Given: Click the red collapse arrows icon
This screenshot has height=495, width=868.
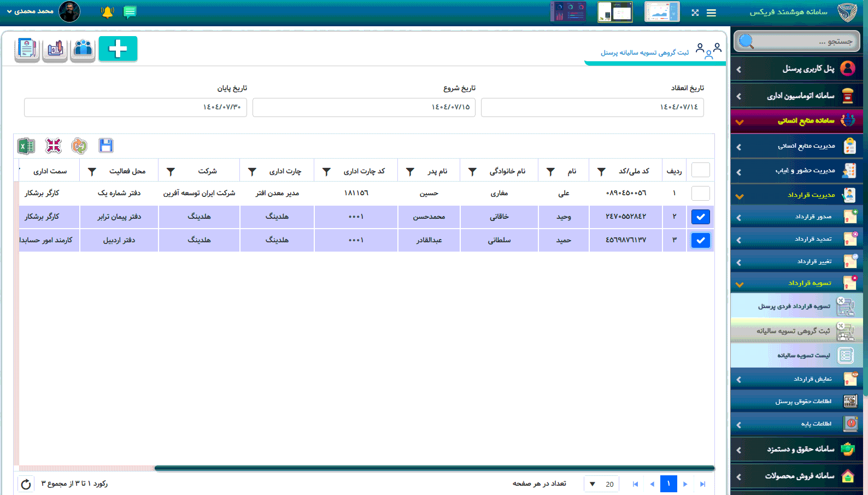Looking at the screenshot, I should [x=54, y=145].
